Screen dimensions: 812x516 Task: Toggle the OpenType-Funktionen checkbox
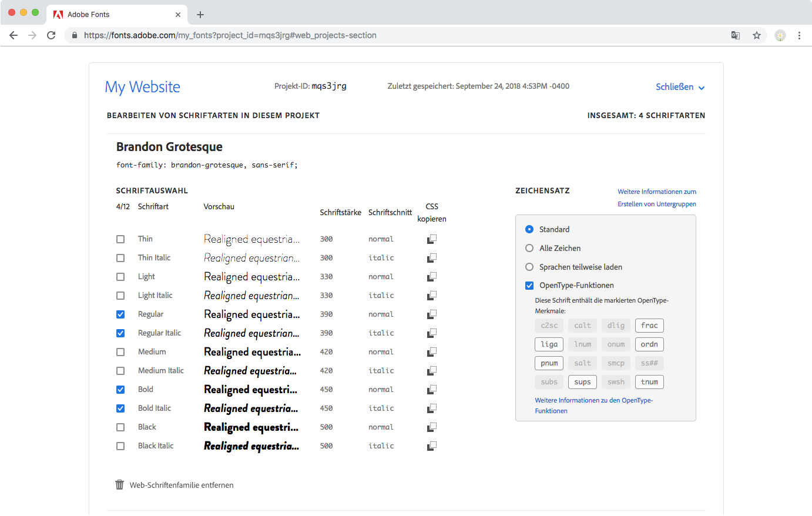(x=529, y=286)
